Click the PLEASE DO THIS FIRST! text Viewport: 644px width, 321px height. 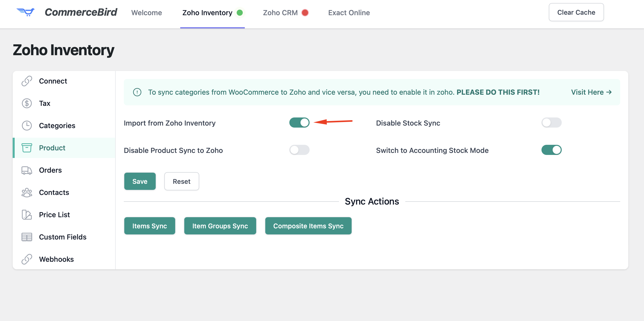pyautogui.click(x=498, y=92)
